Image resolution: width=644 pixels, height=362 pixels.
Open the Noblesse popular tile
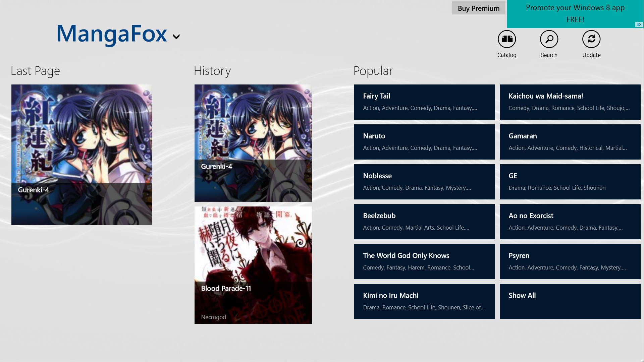pos(424,182)
